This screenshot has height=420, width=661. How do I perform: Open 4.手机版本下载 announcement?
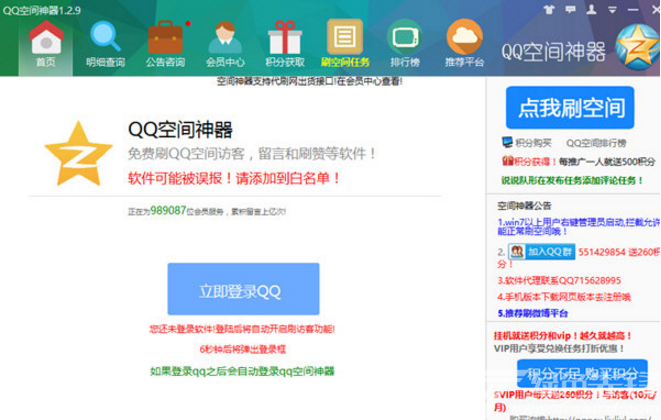pos(564,297)
